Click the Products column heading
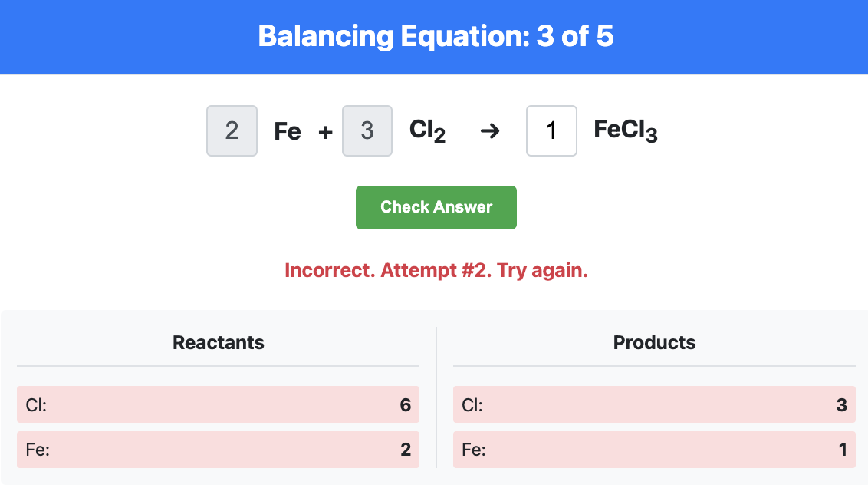Image resolution: width=868 pixels, height=488 pixels. [x=654, y=342]
